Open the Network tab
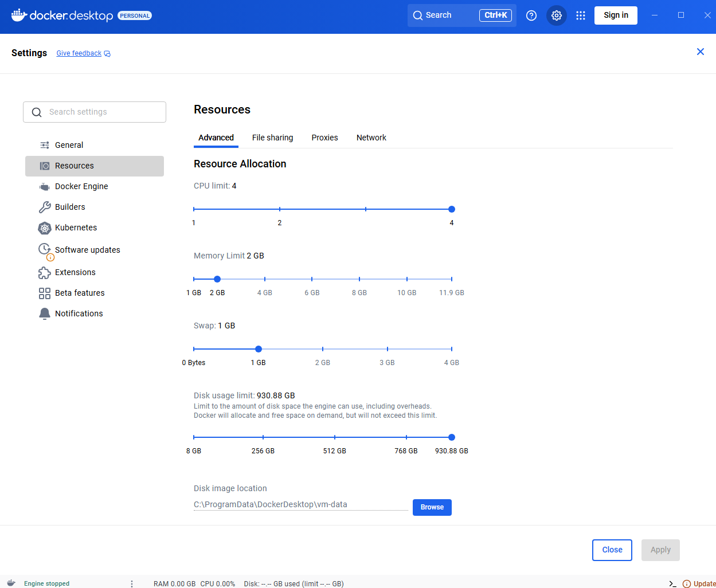 [x=371, y=138]
